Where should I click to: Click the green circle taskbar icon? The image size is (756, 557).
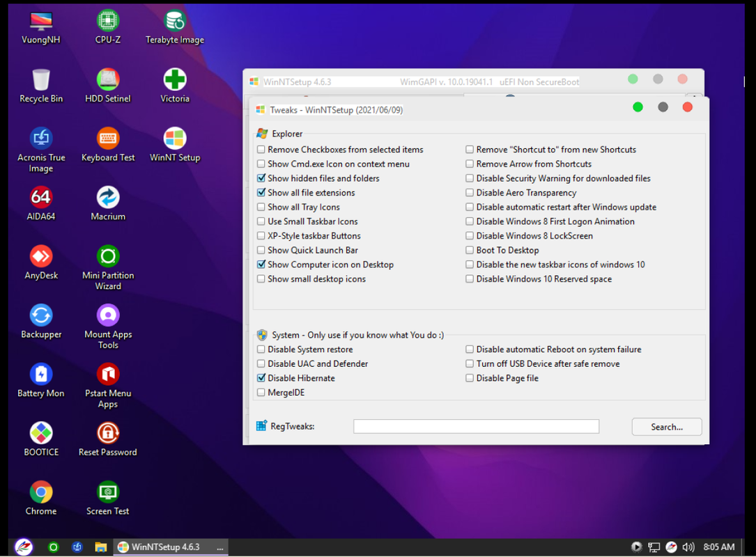[x=54, y=547]
